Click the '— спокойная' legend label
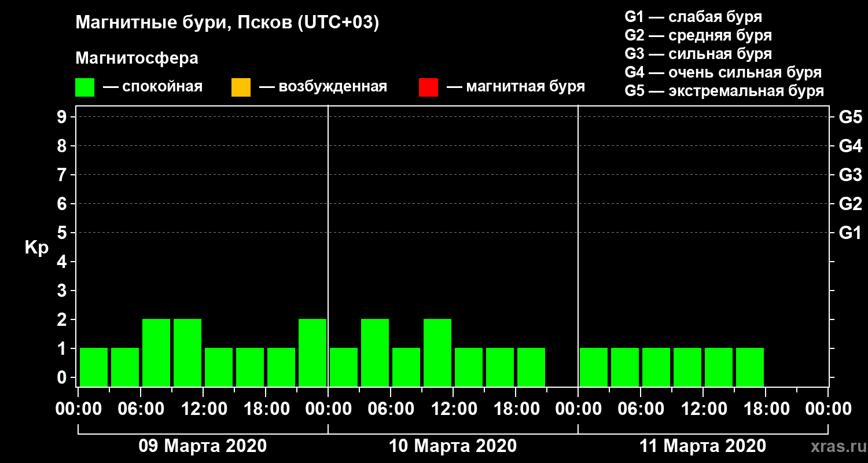 coord(153,87)
